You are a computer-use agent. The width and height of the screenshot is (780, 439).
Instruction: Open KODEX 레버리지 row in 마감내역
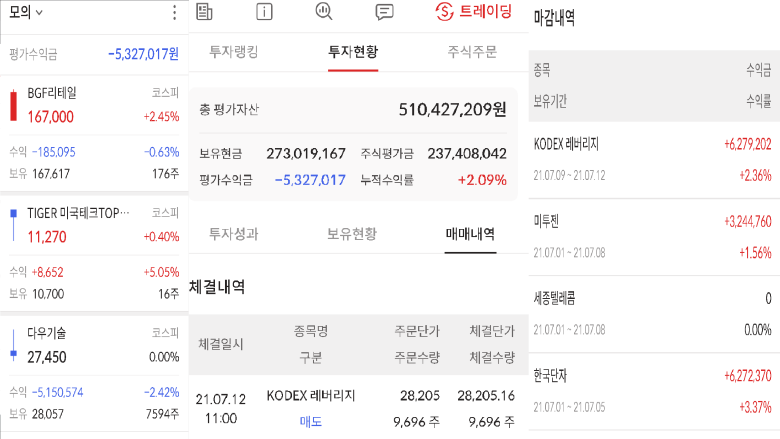pos(654,160)
